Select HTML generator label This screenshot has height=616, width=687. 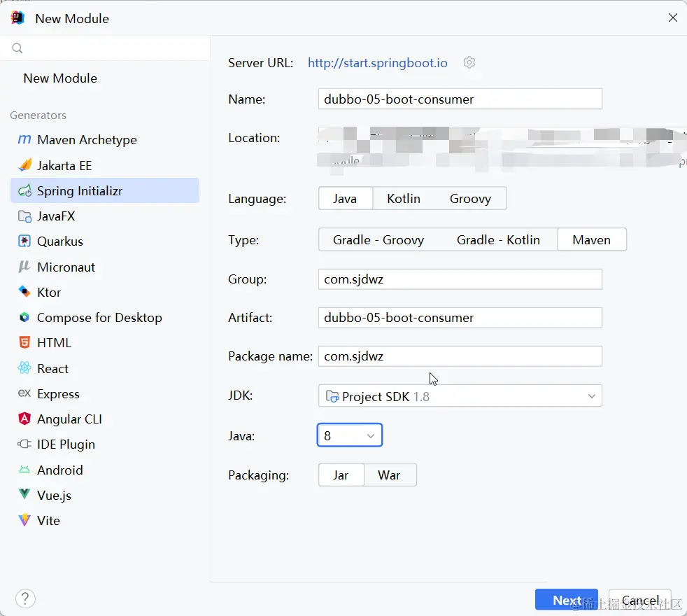(x=55, y=343)
